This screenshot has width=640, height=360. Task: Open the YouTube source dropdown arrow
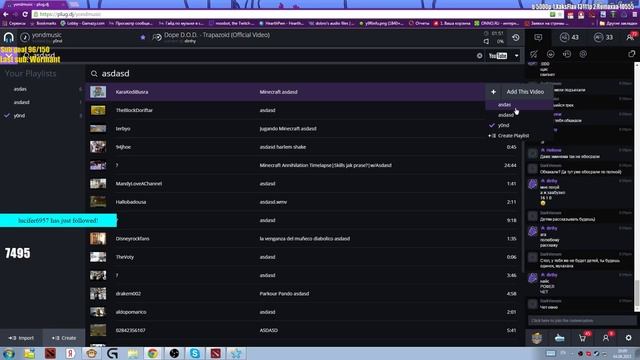pyautogui.click(x=516, y=56)
